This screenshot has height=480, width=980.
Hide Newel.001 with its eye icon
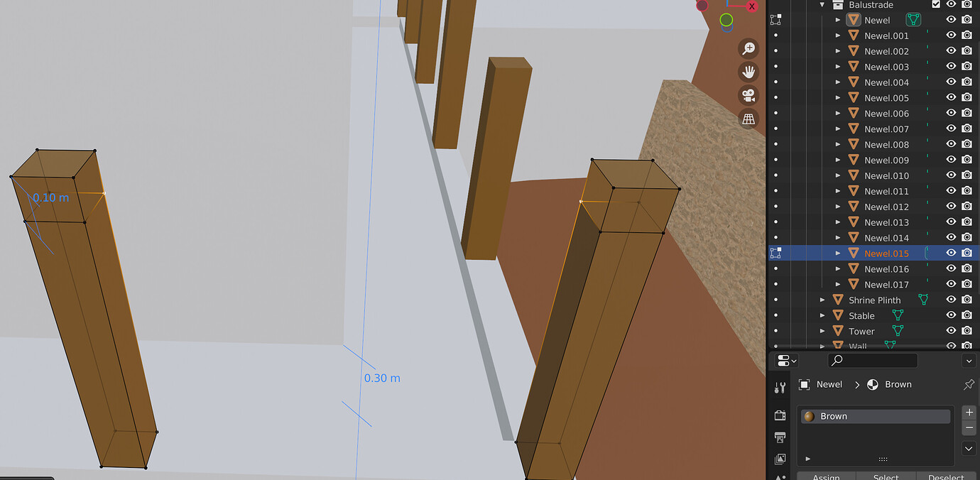[951, 36]
